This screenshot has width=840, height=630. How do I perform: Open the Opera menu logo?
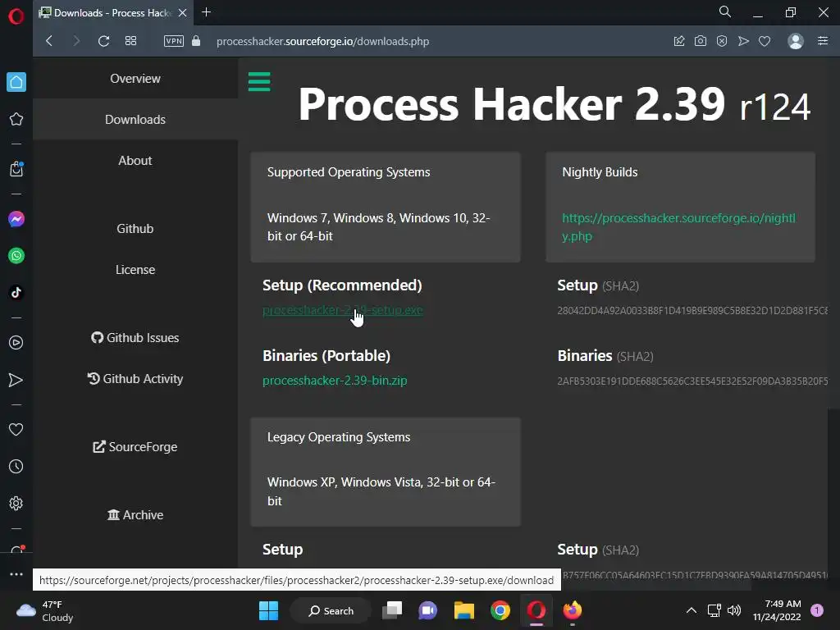[16, 16]
